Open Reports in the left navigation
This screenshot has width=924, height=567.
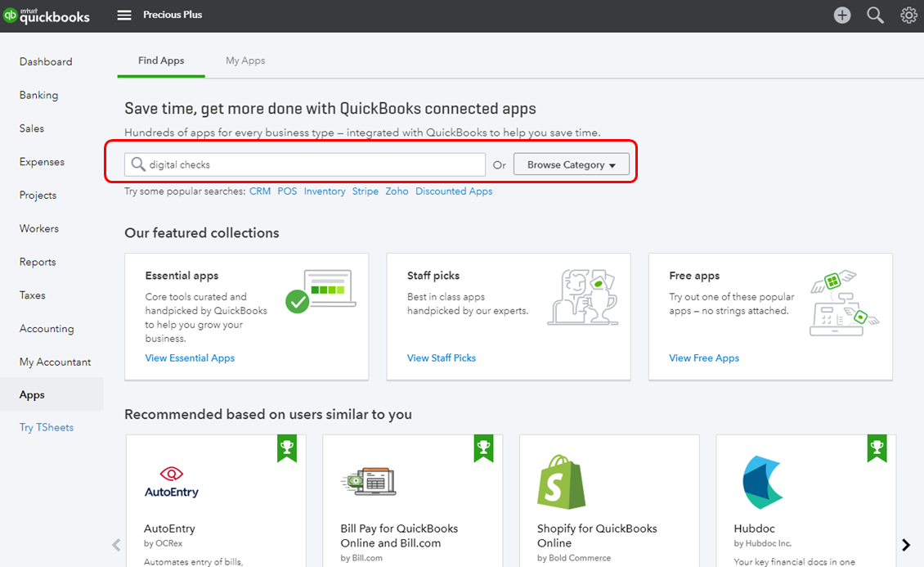click(38, 262)
